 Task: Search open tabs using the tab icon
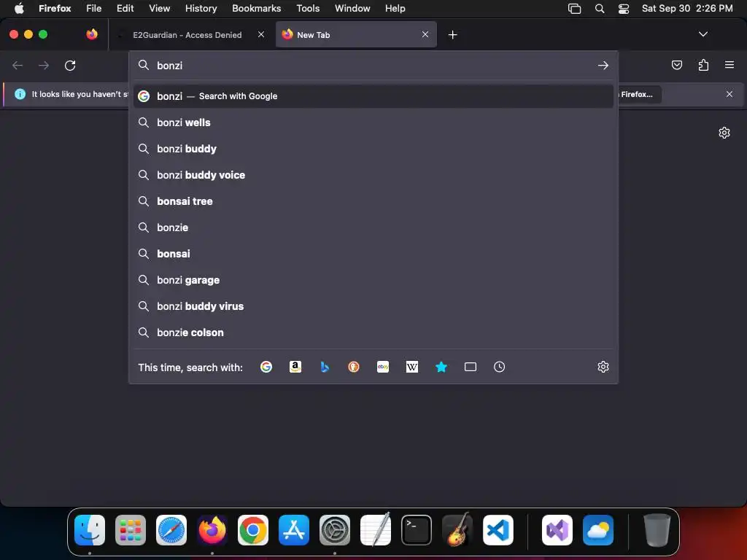click(471, 367)
